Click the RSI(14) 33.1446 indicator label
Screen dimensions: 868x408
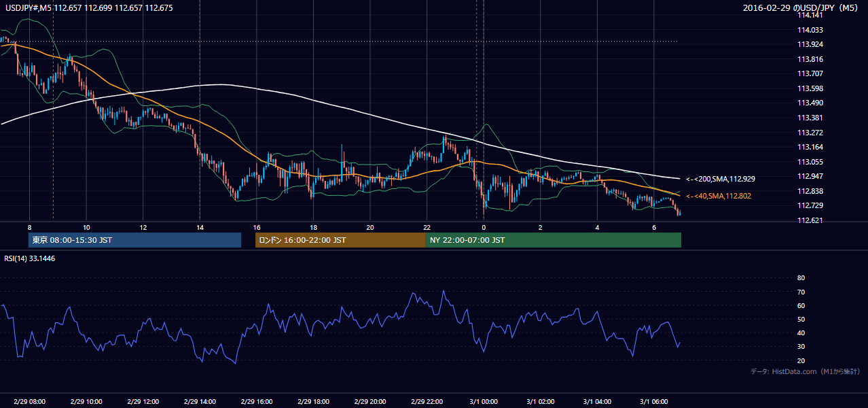[30, 258]
